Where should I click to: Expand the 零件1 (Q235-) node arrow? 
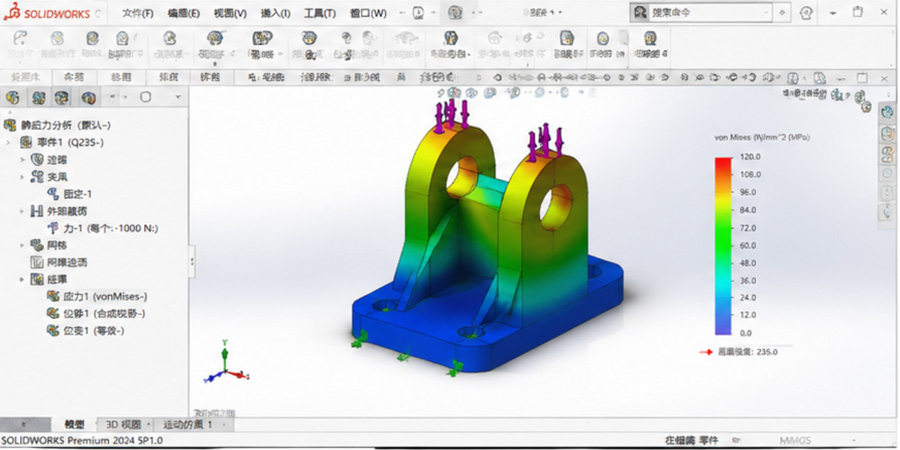tap(9, 142)
